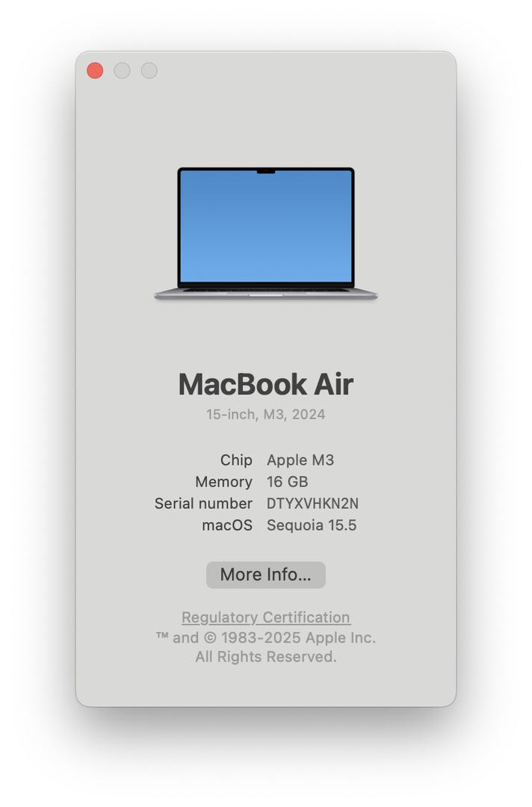Click the disabled zoom window button
This screenshot has width=532, height=807.
(149, 70)
